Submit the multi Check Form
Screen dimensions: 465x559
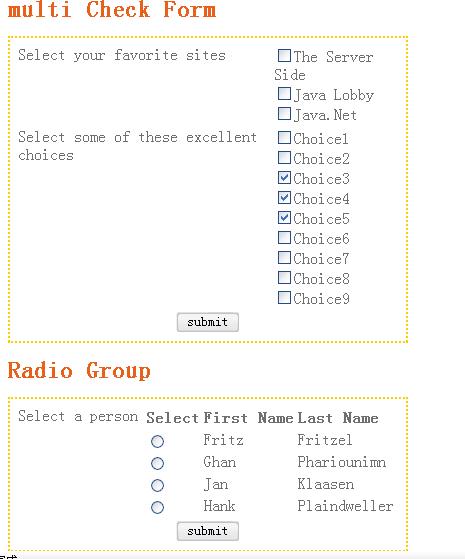tap(208, 322)
